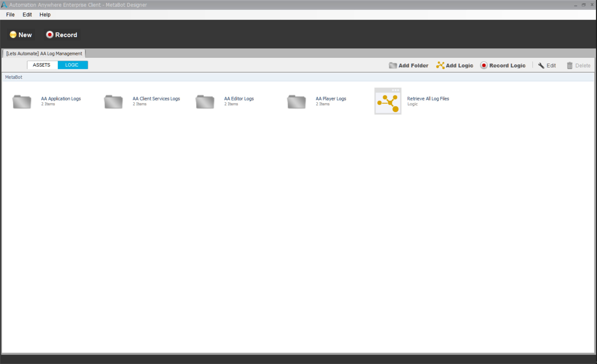Viewport: 597px width, 364px height.
Task: Click the Delete trash can icon
Action: [x=569, y=66]
